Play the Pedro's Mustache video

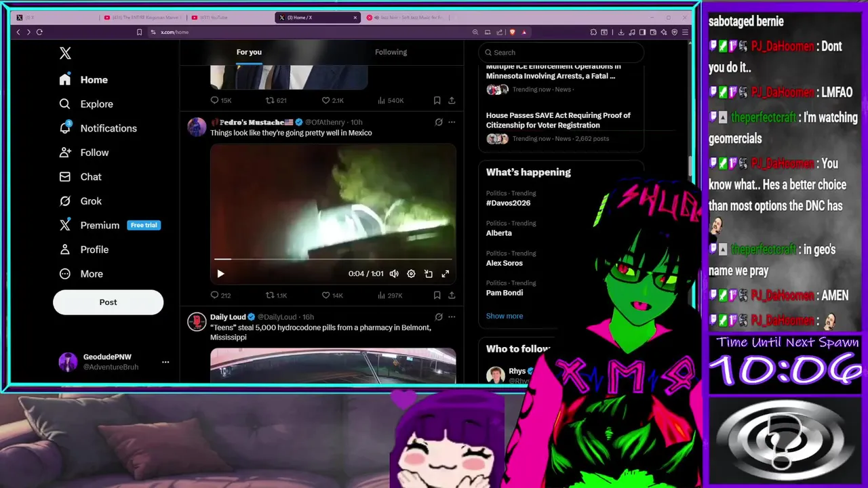pyautogui.click(x=220, y=274)
